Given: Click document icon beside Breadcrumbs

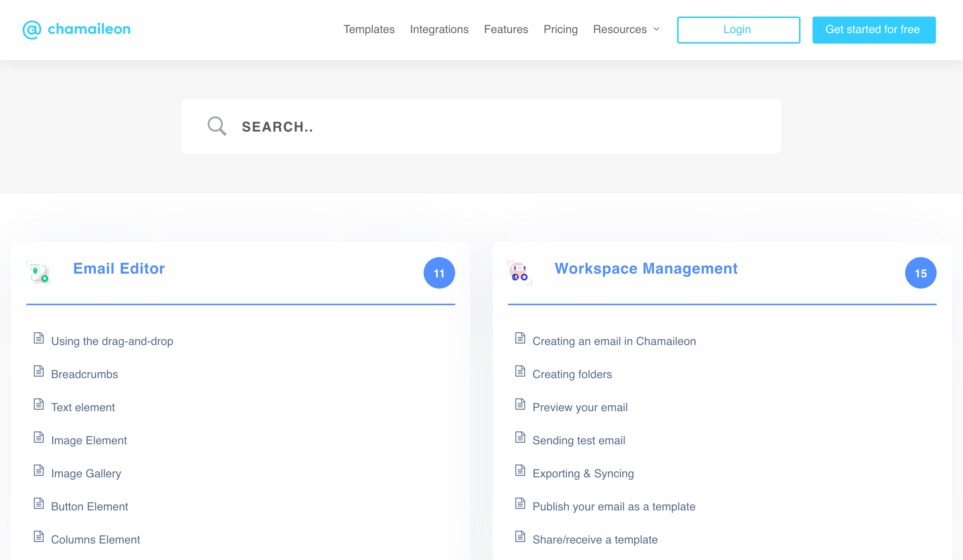Looking at the screenshot, I should click(39, 371).
